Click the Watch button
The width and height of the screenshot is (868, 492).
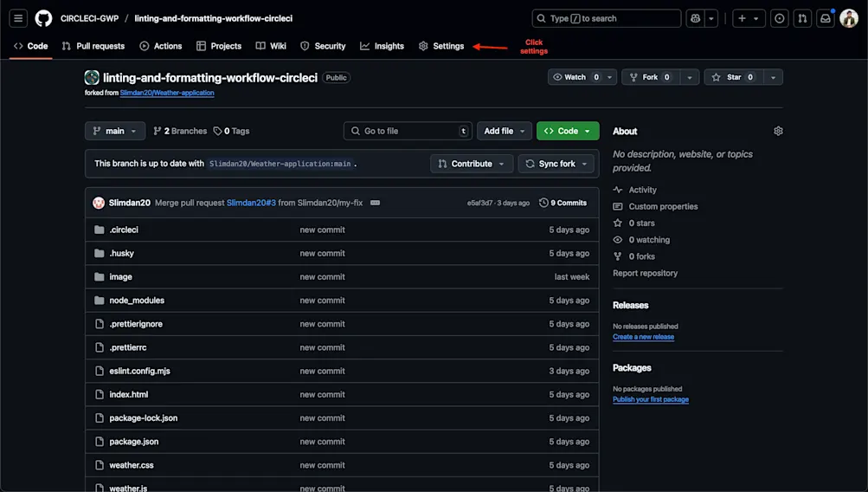(x=575, y=77)
